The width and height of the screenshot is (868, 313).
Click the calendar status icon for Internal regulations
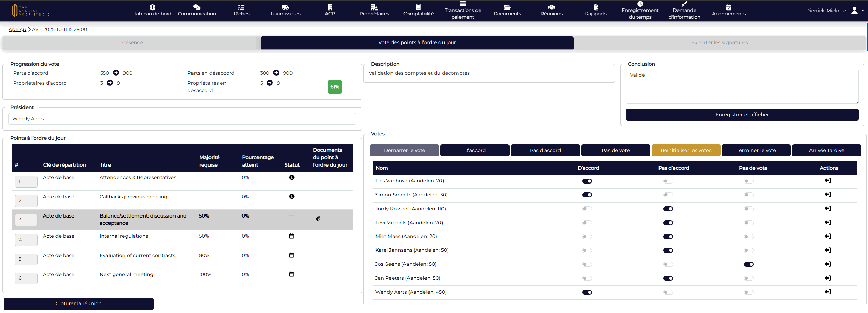coord(291,236)
